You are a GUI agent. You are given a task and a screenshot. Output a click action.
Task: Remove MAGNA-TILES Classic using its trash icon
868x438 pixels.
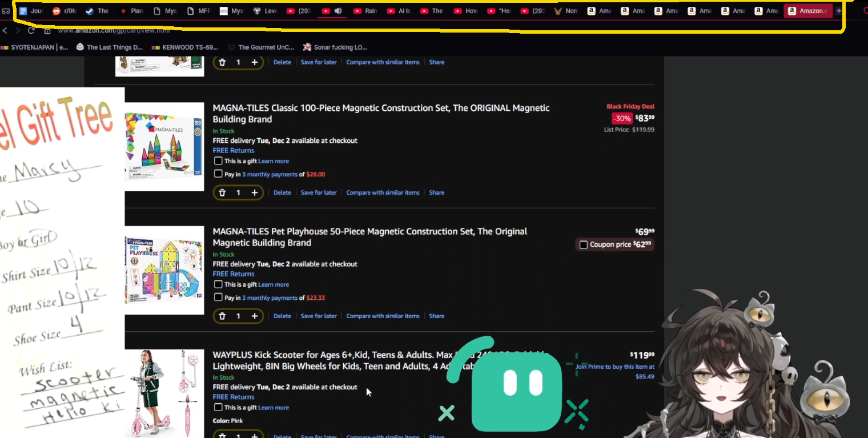(x=222, y=193)
